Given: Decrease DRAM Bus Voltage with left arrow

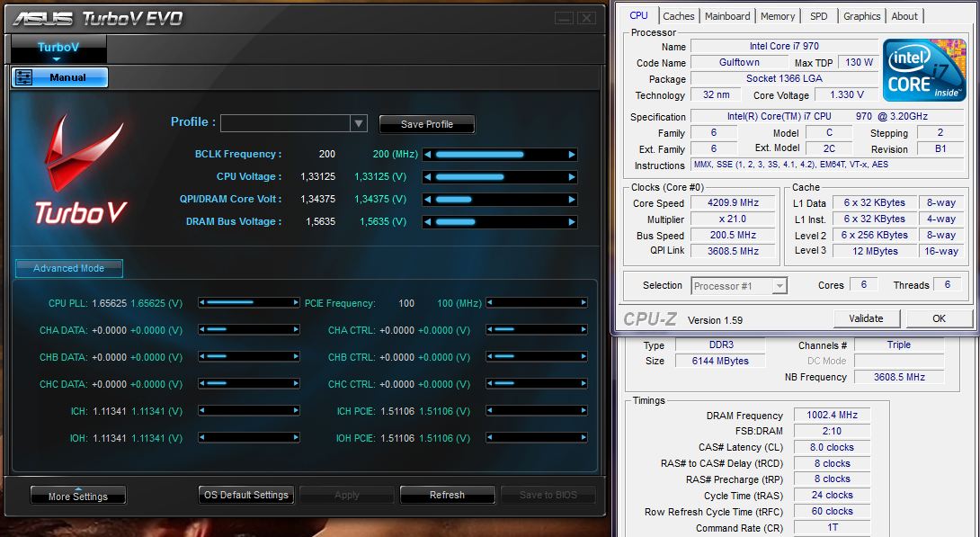Looking at the screenshot, I should (x=427, y=222).
